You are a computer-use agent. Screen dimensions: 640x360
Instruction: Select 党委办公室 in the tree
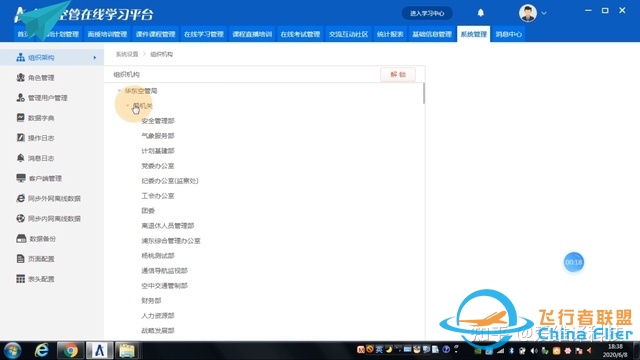point(158,166)
